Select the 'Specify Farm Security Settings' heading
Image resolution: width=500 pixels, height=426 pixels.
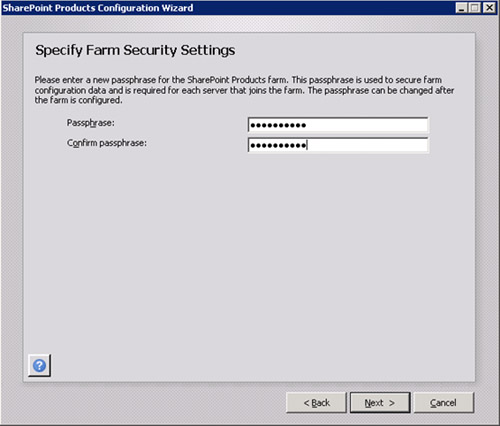tap(135, 50)
